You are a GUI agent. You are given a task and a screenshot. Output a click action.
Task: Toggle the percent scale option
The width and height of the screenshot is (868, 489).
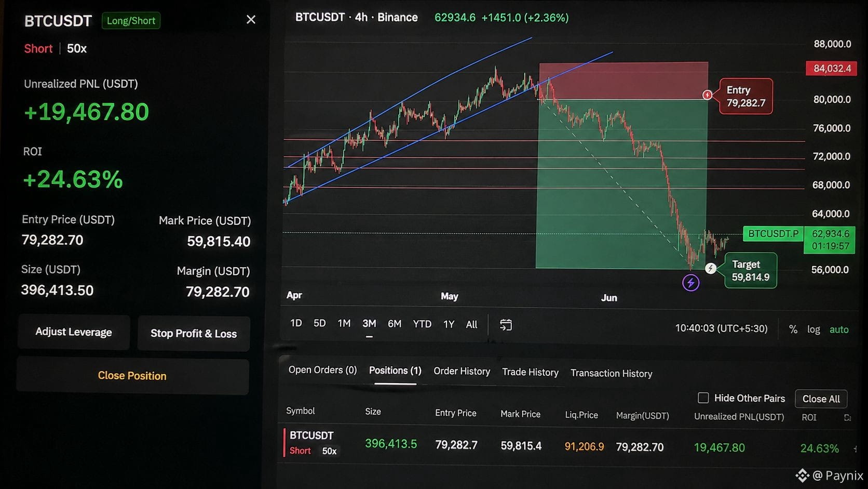[x=793, y=329]
